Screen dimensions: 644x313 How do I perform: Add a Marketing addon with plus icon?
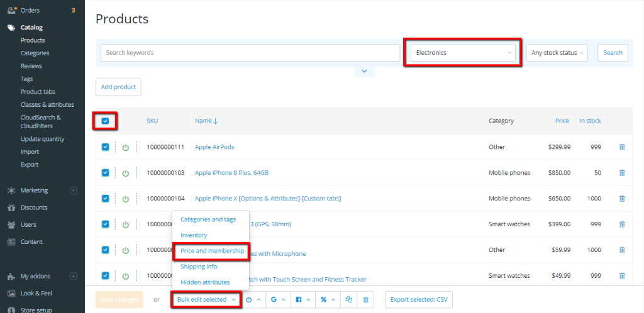(x=74, y=190)
